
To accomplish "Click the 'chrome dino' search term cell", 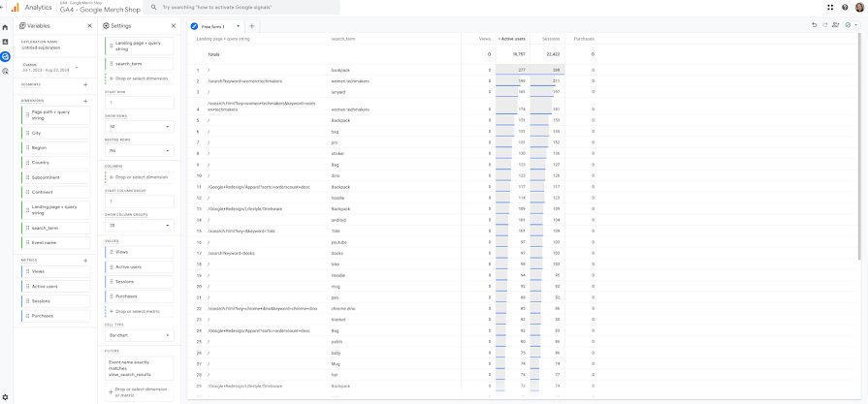I will [x=341, y=308].
